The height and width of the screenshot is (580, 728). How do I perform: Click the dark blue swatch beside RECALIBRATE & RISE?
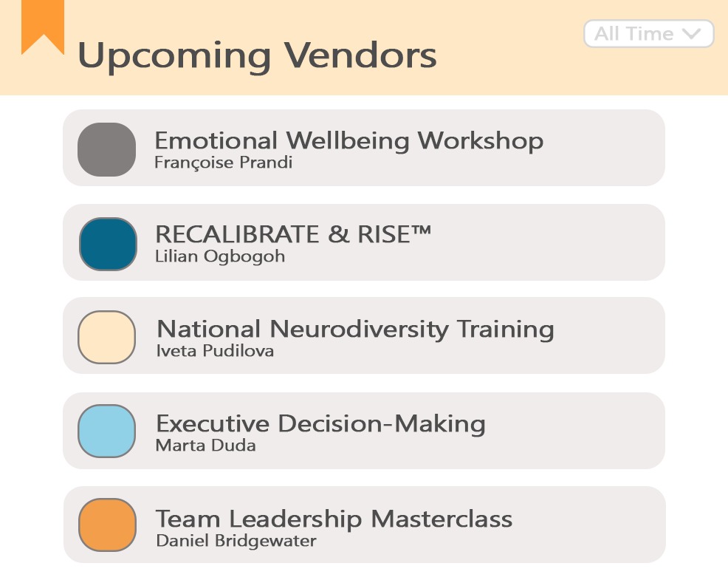108,244
